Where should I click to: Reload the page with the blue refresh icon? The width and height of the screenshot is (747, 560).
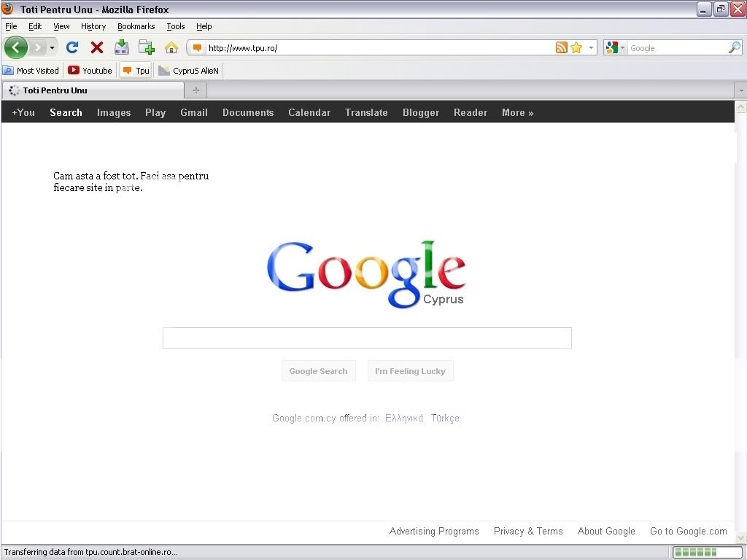(72, 47)
